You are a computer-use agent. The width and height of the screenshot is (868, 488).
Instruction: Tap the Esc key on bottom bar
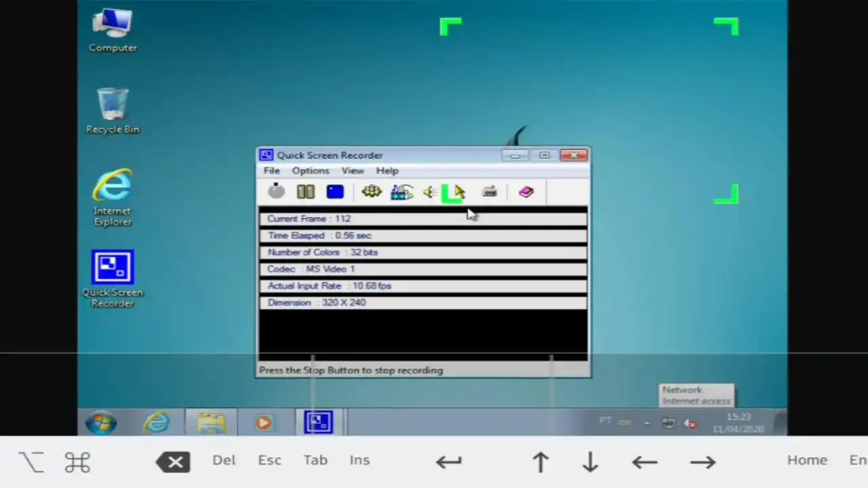pyautogui.click(x=269, y=460)
